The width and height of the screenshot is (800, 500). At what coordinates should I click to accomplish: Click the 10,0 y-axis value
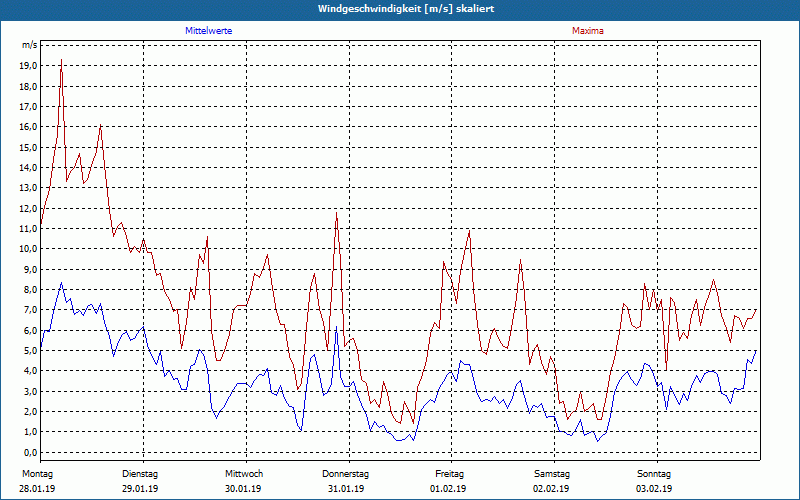(x=28, y=249)
